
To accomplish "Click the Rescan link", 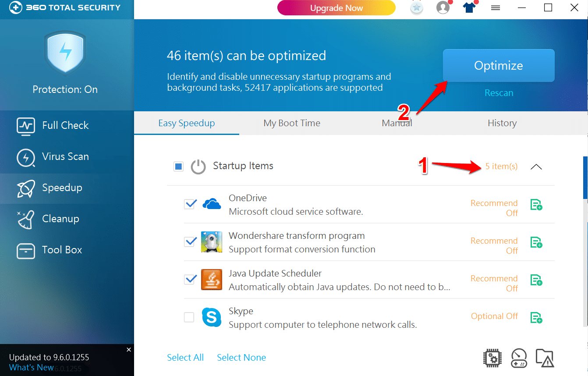I will point(499,93).
